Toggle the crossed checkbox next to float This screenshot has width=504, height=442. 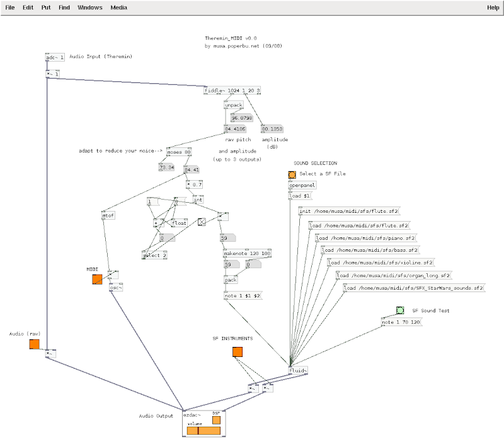(202, 222)
